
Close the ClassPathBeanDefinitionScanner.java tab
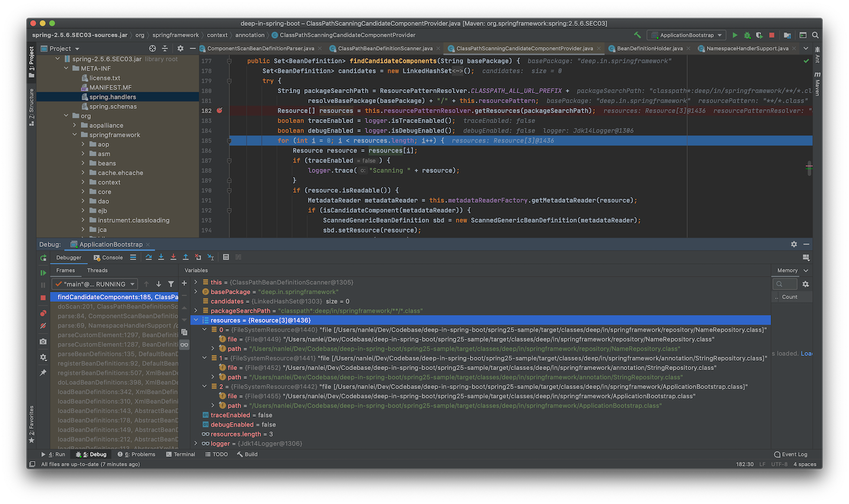pos(439,48)
